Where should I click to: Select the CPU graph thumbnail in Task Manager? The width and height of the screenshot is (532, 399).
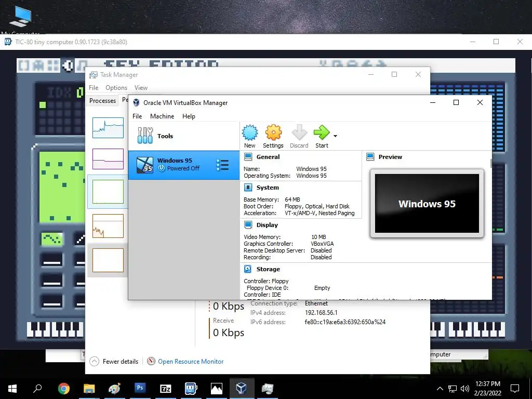click(x=108, y=128)
